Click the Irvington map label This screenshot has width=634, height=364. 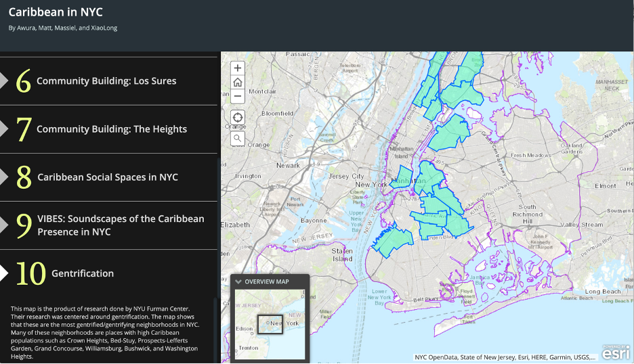pyautogui.click(x=248, y=176)
